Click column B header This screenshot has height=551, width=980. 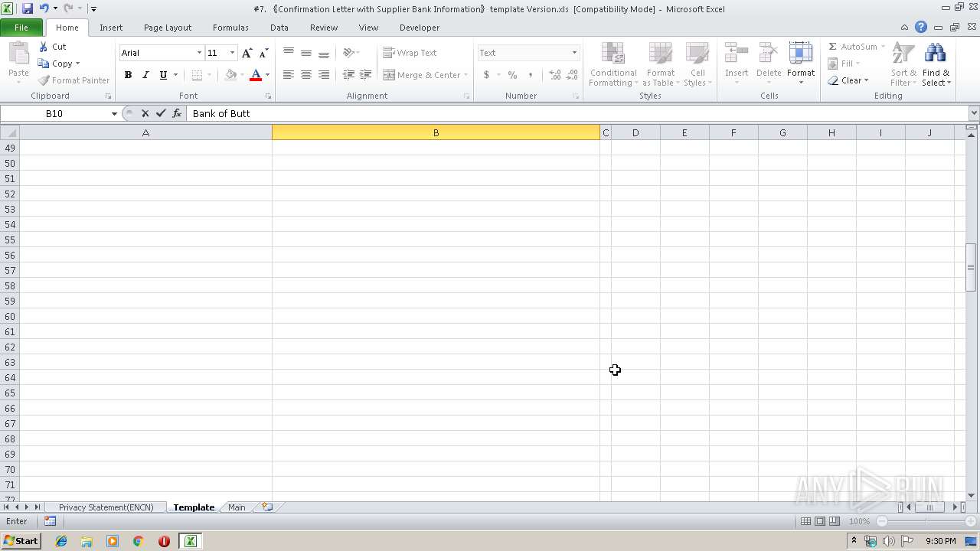[x=436, y=132]
